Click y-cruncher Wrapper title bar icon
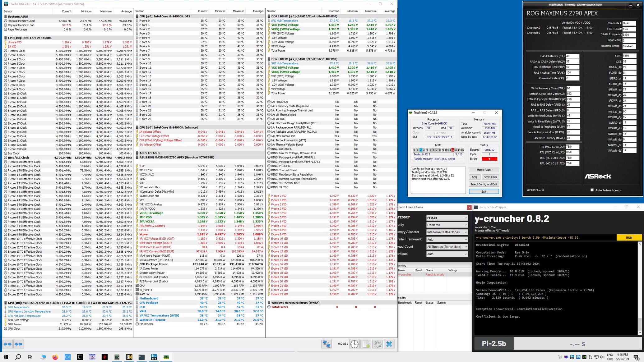This screenshot has height=362, width=644. click(x=476, y=207)
